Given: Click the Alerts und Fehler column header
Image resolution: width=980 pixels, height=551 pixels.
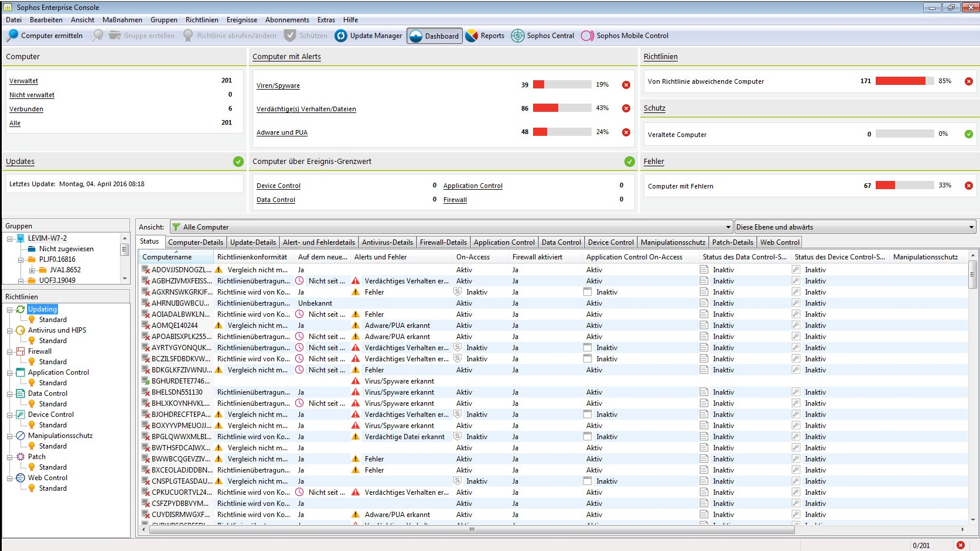Looking at the screenshot, I should tap(402, 257).
